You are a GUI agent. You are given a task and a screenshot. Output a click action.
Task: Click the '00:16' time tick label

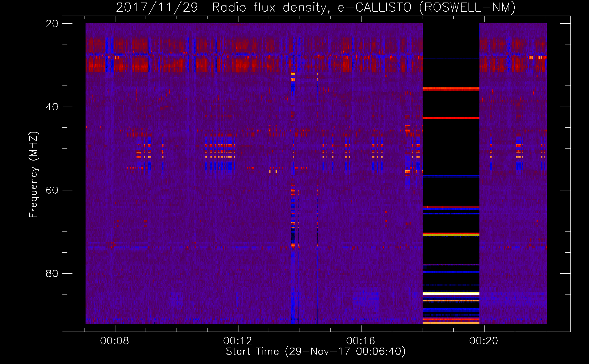[361, 341]
